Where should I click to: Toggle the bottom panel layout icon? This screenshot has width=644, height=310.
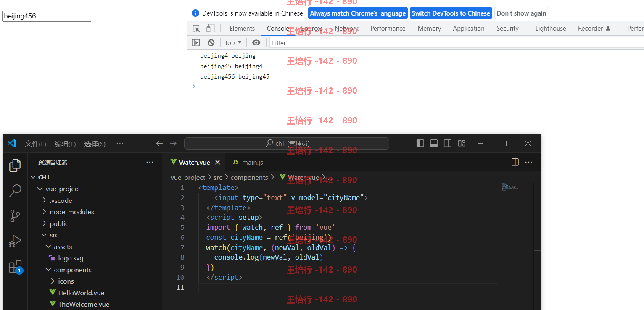pyautogui.click(x=434, y=143)
